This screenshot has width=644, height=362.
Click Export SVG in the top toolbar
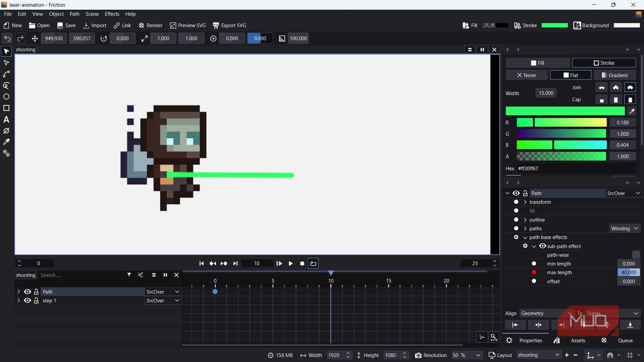coord(229,25)
